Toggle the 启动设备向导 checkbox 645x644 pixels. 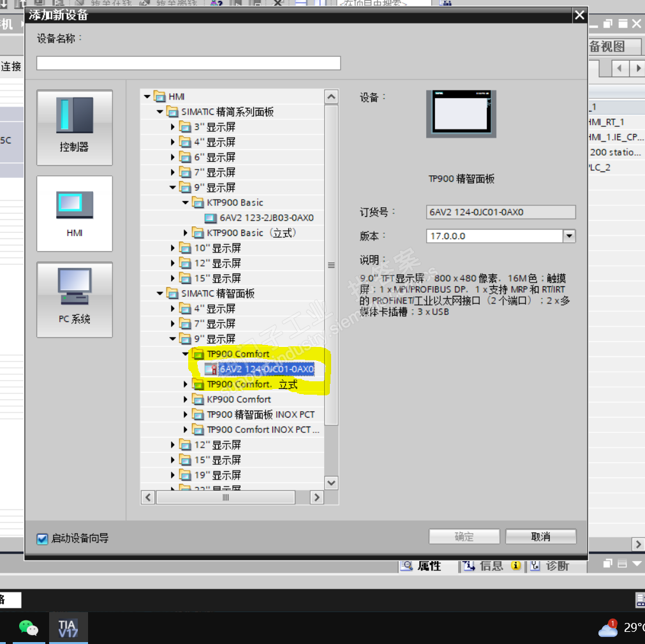[42, 538]
